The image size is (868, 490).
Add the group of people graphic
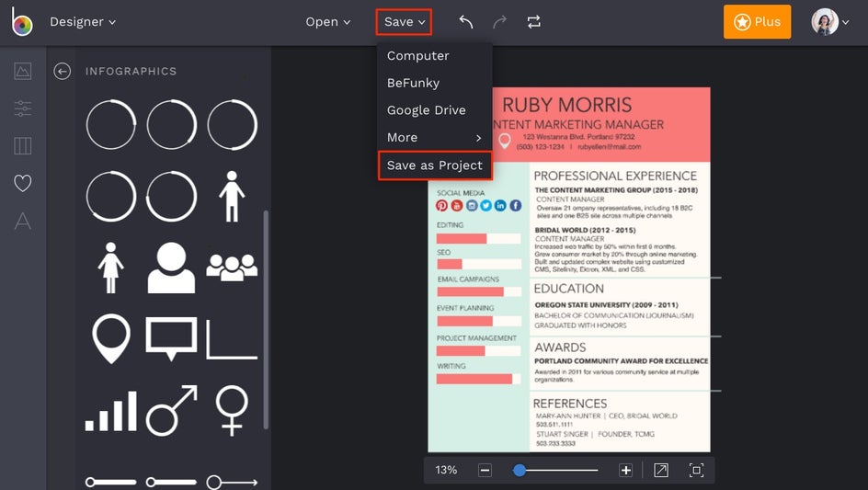point(232,268)
